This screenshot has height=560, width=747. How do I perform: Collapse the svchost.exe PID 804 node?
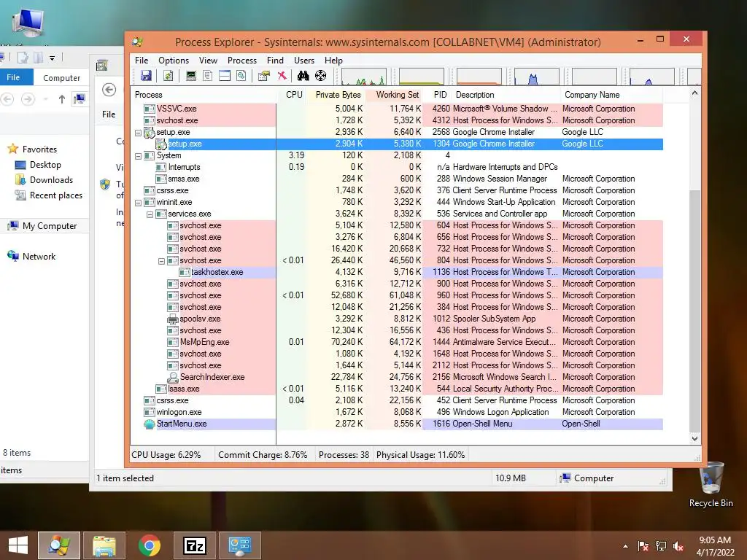click(161, 262)
